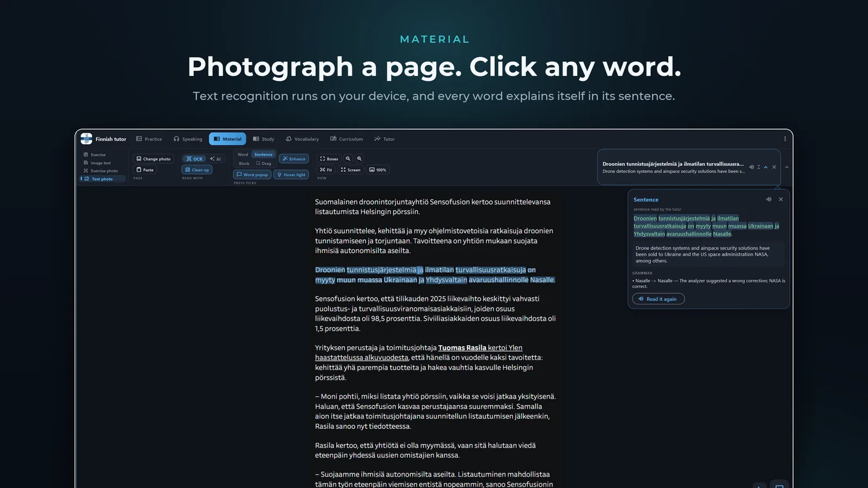Reset zoom with the 100% button
The height and width of the screenshot is (488, 868).
(378, 170)
